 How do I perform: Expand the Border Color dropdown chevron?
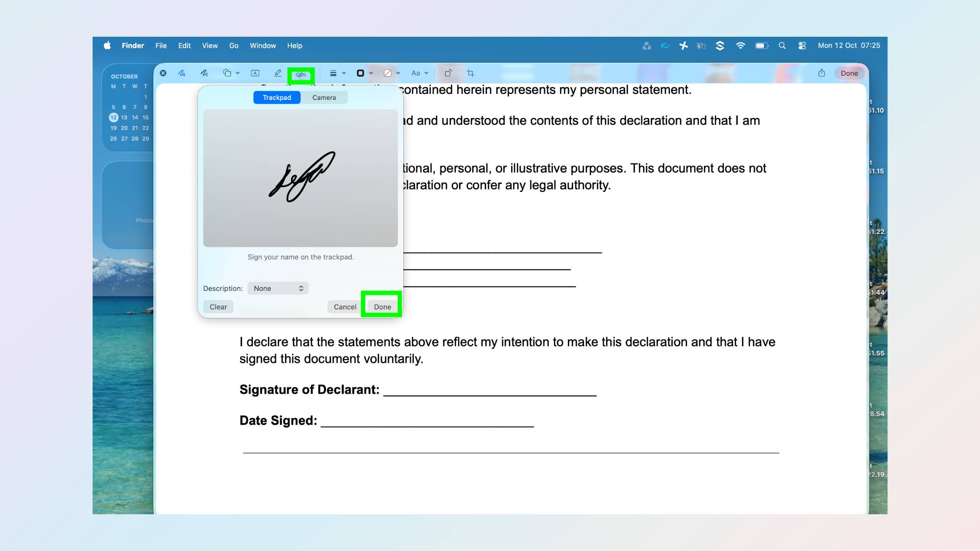371,73
